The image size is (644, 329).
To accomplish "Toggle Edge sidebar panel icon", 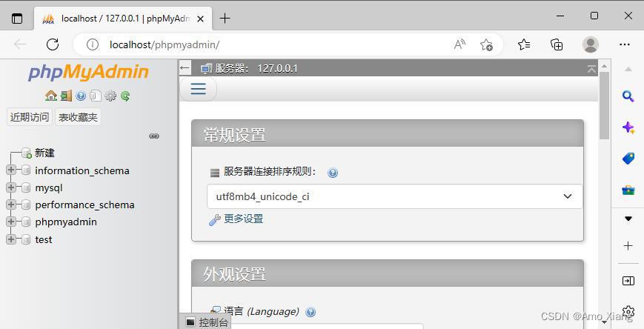I will 628,281.
